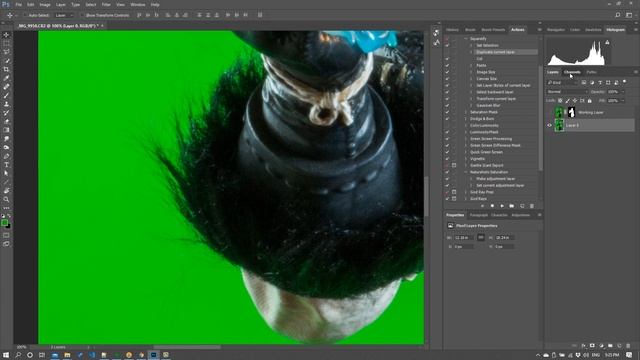Play the selected action
This screenshot has width=640, height=360.
[x=502, y=206]
